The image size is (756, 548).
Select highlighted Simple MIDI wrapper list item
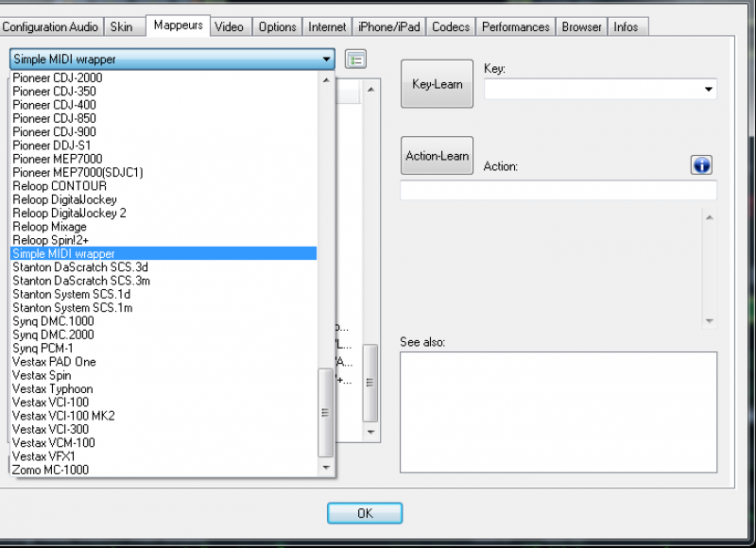coord(163,253)
